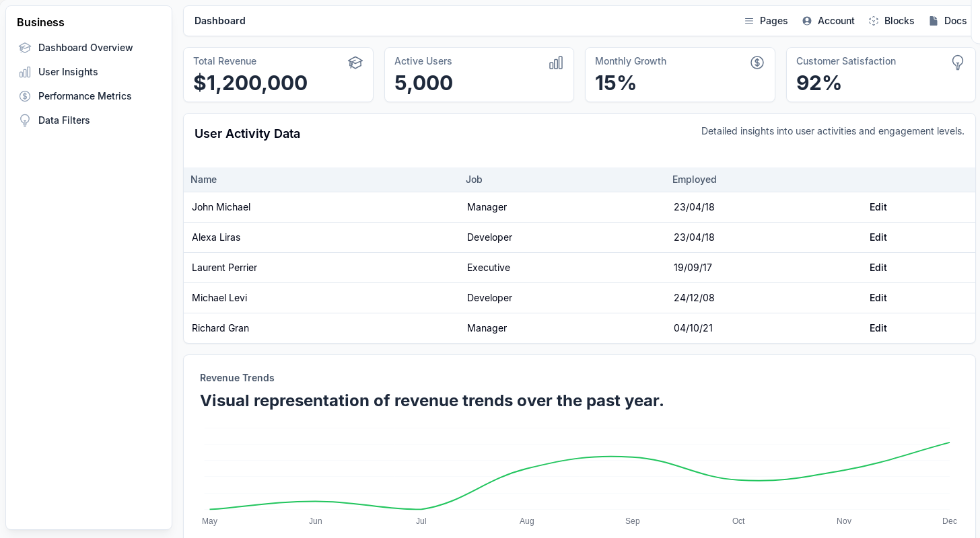Click the dollar icon beside Performance Metrics
This screenshot has height=538, width=980.
25,96
